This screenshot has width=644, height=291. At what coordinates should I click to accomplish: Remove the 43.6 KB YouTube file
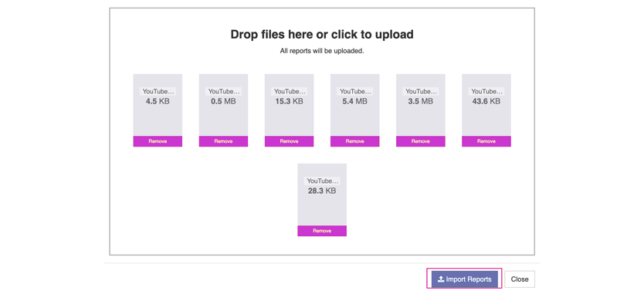(x=486, y=141)
